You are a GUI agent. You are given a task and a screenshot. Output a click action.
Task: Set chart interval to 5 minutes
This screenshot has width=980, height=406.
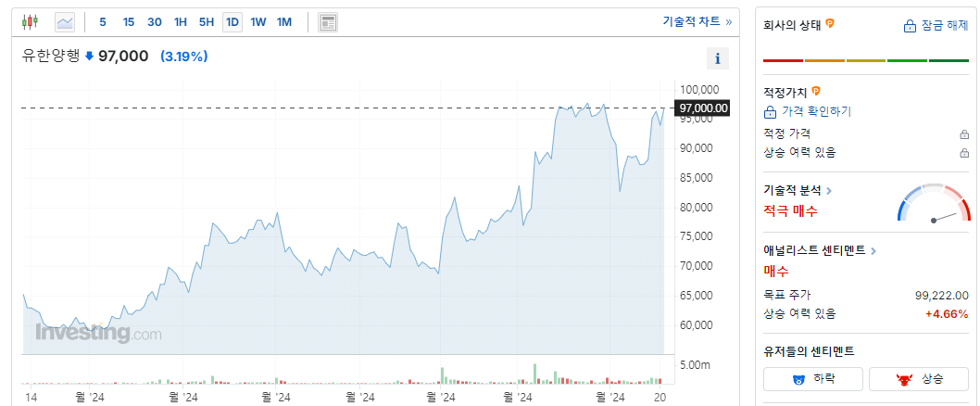click(x=103, y=22)
